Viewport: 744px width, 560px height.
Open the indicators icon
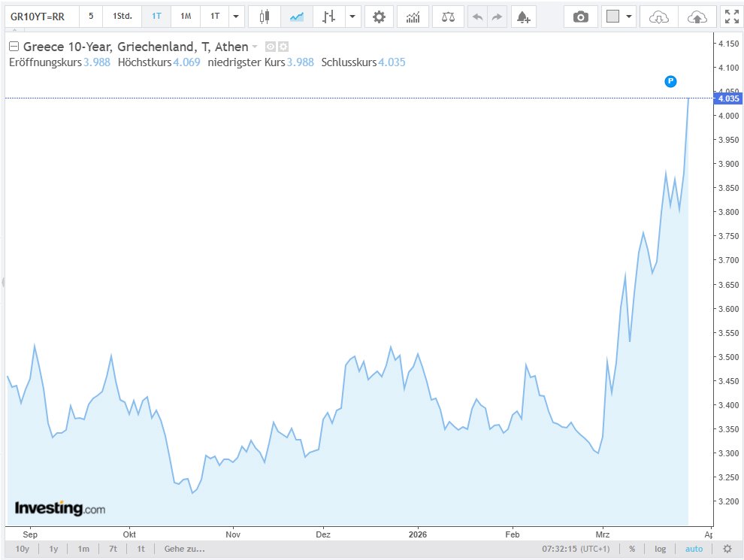point(413,17)
